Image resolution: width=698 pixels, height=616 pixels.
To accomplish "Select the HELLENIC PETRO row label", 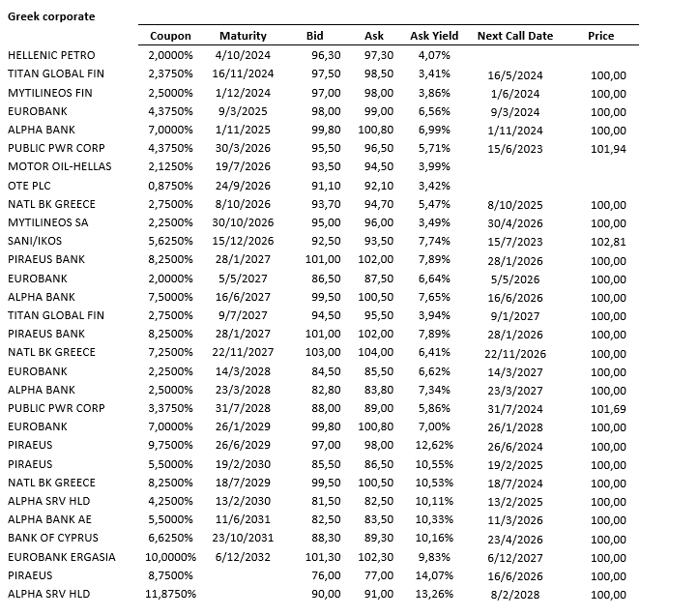I will [x=51, y=55].
